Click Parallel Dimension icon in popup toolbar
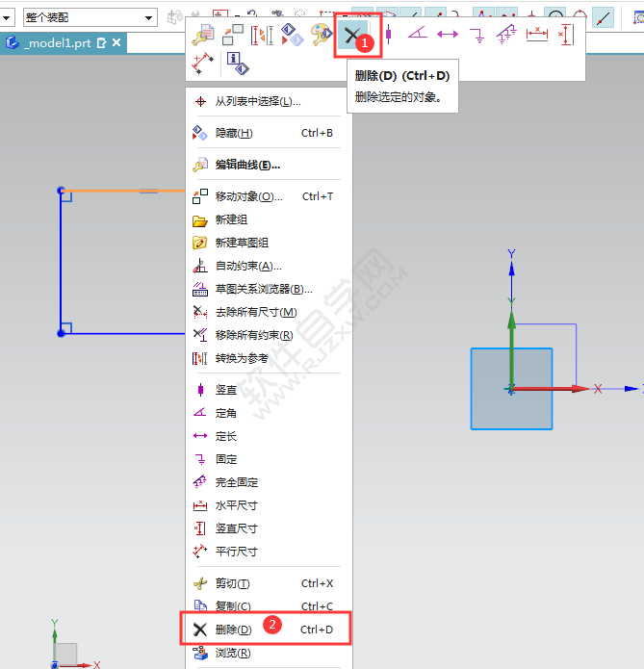 (x=203, y=64)
